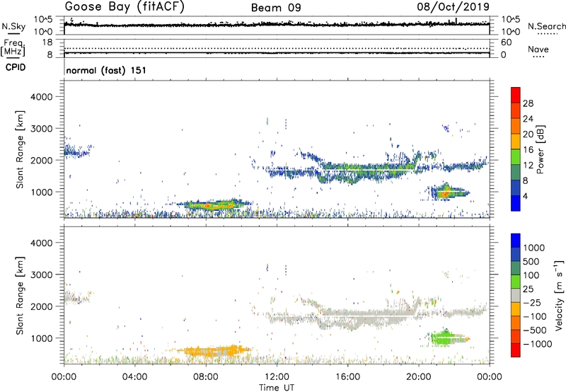566x392 pixels.
Task: Click the velocity panel Slant Range axis label
Action: click(x=20, y=295)
